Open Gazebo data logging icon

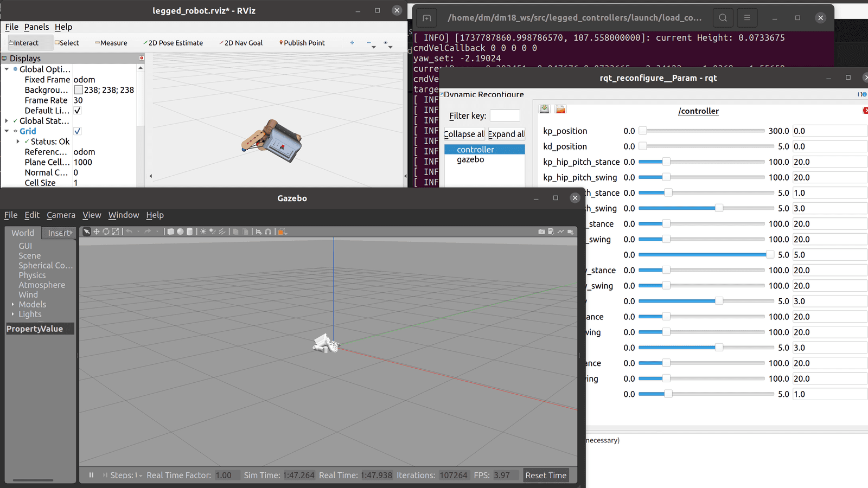pos(551,232)
